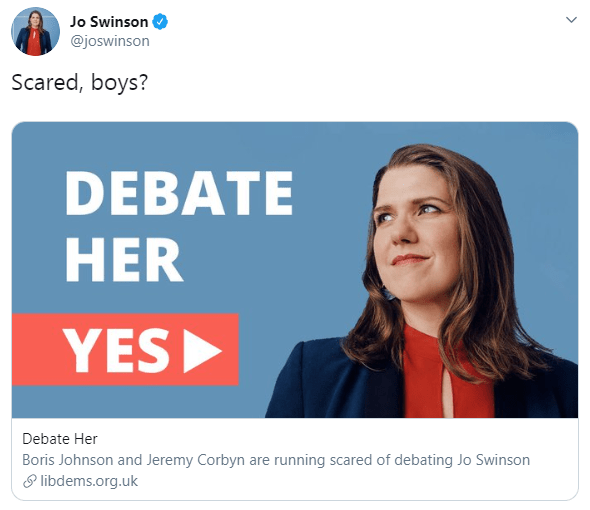This screenshot has width=590, height=510.
Task: Click the word YES in the banner
Action: (116, 350)
